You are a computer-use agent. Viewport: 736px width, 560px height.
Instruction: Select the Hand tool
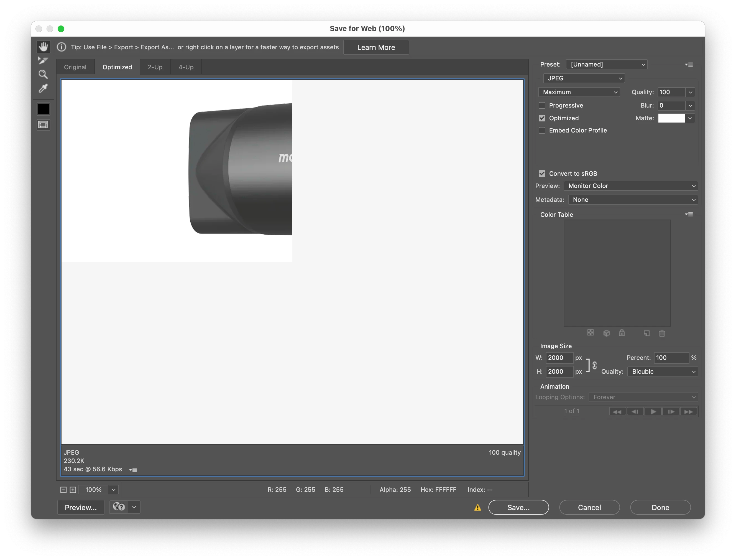[43, 47]
